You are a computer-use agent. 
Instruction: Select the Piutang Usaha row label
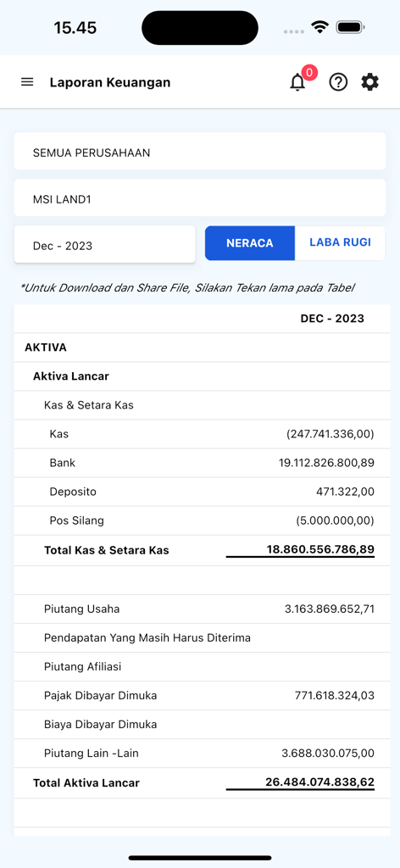pos(82,609)
